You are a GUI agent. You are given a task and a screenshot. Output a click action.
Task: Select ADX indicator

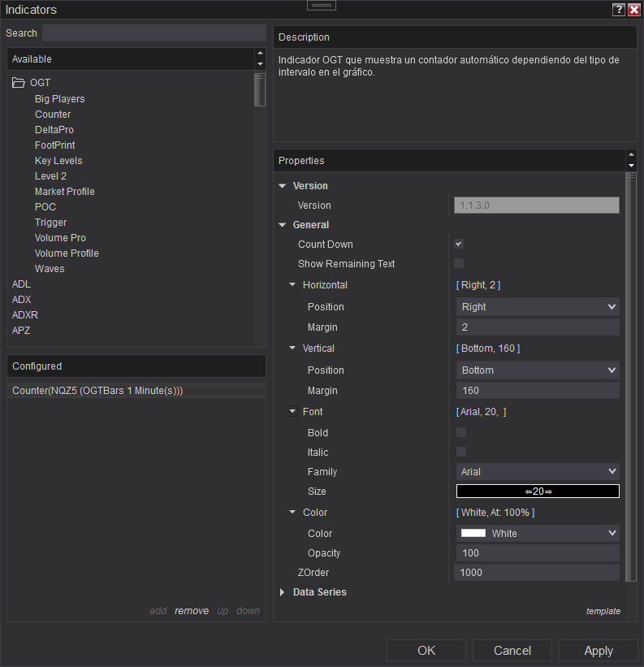pos(21,300)
